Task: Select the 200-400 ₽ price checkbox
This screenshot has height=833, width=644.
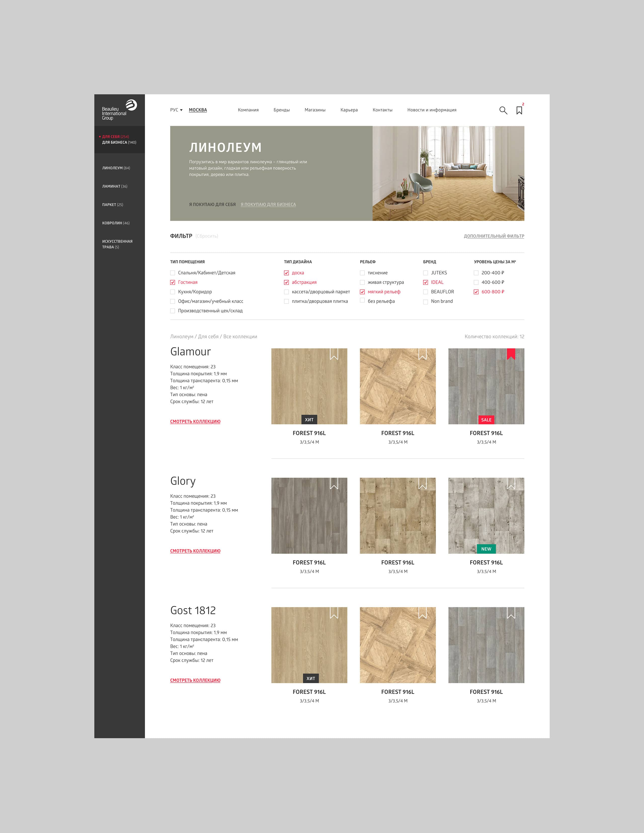Action: coord(476,273)
